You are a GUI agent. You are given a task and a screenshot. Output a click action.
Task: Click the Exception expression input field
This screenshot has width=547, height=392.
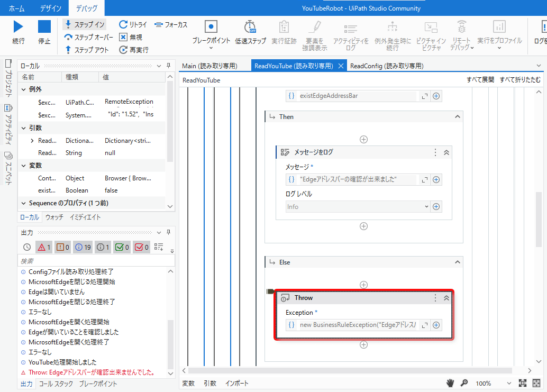358,325
